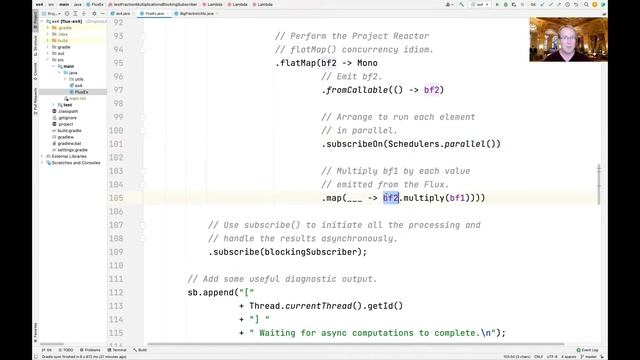Viewport: 640px width, 360px height.
Task: Click blockingSubscriber argument on line 109
Action: click(x=311, y=252)
